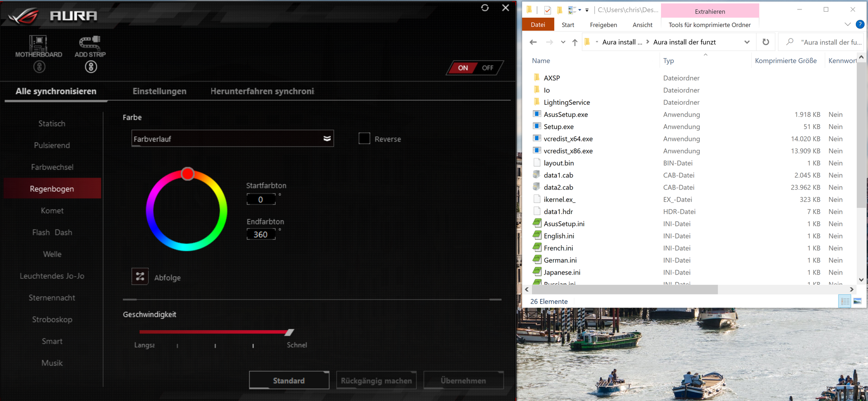Image resolution: width=868 pixels, height=401 pixels.
Task: Open the Ansicht ribbon tab
Action: tap(642, 25)
